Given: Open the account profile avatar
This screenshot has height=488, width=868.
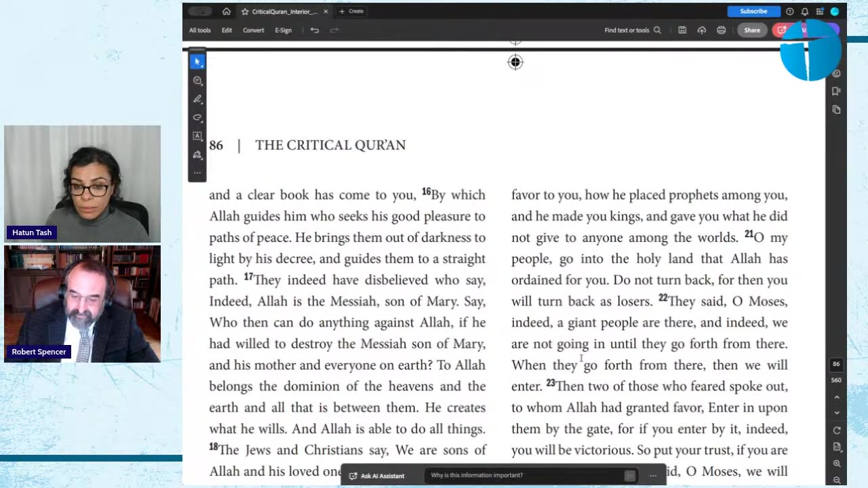Looking at the screenshot, I should (x=835, y=12).
